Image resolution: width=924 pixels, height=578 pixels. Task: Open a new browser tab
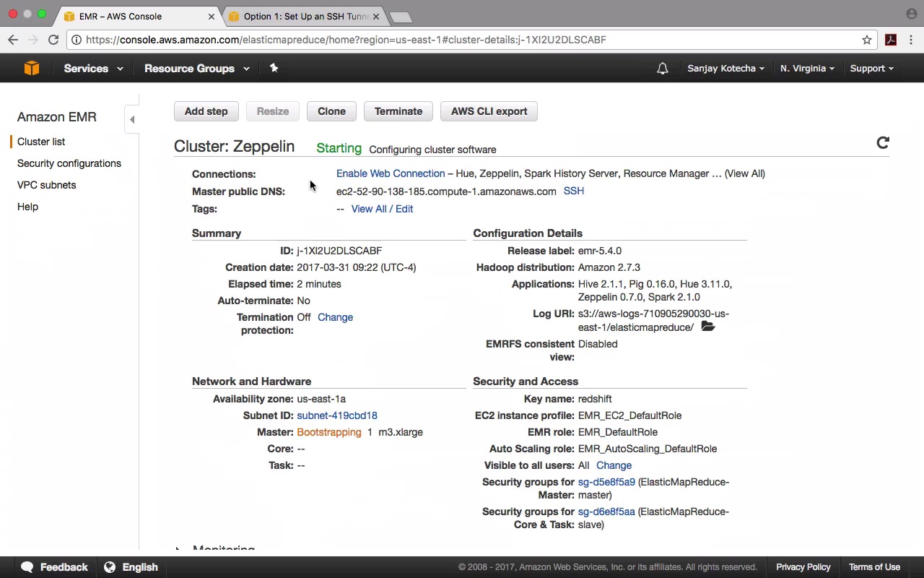pyautogui.click(x=400, y=17)
